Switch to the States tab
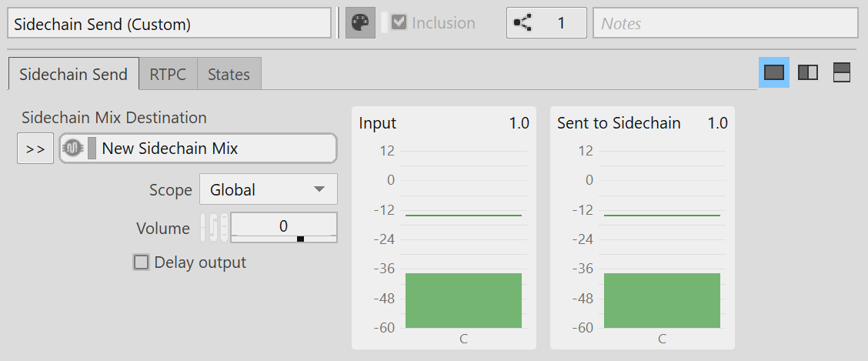This screenshot has height=361, width=868. tap(229, 75)
